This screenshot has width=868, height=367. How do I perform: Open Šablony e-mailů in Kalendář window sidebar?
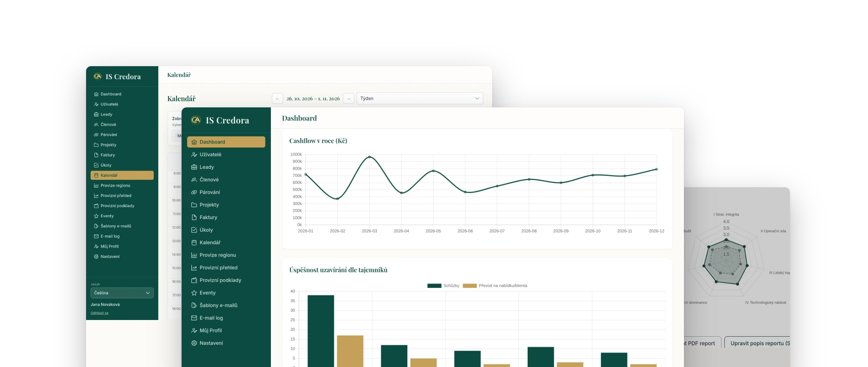[x=122, y=226]
